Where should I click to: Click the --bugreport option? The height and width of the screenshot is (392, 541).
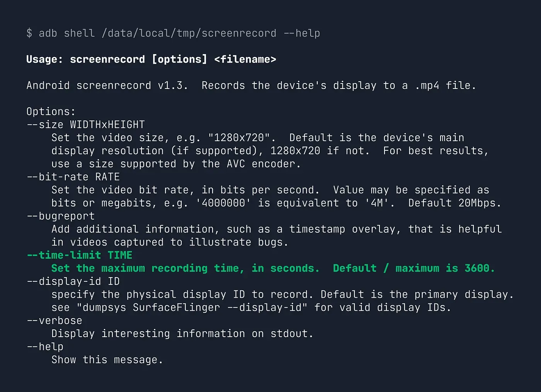click(x=61, y=216)
